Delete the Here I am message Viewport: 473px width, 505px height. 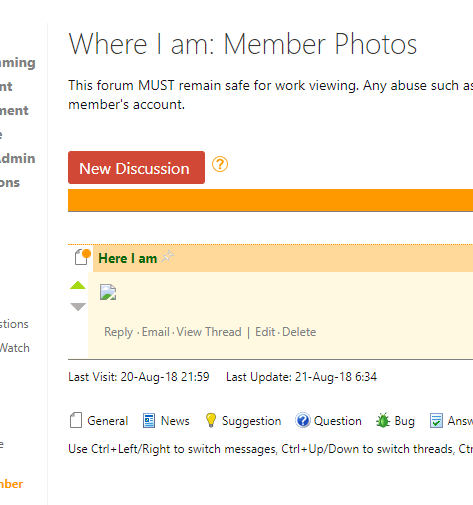point(299,332)
